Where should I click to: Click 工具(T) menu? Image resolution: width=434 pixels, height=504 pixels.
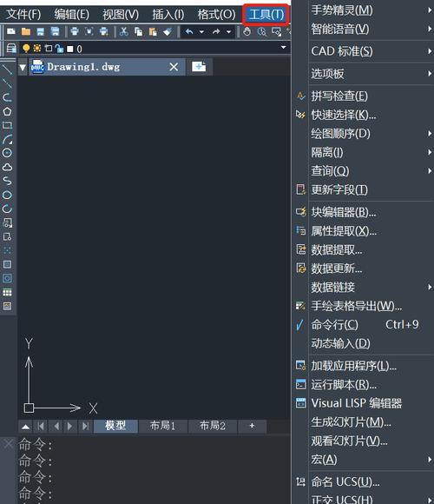coord(266,14)
